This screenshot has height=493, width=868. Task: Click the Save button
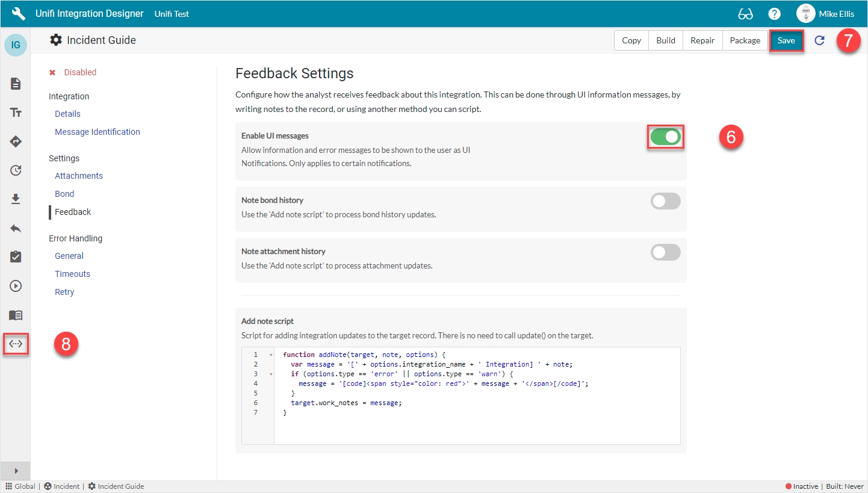pyautogui.click(x=786, y=40)
